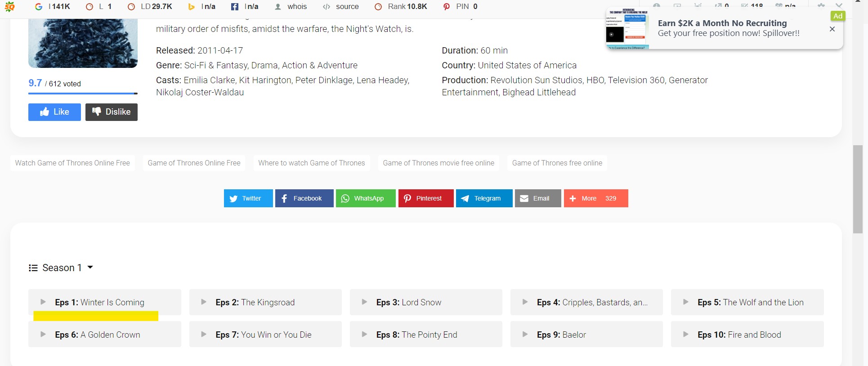Click the Facebook likes n/a parameter

245,6
